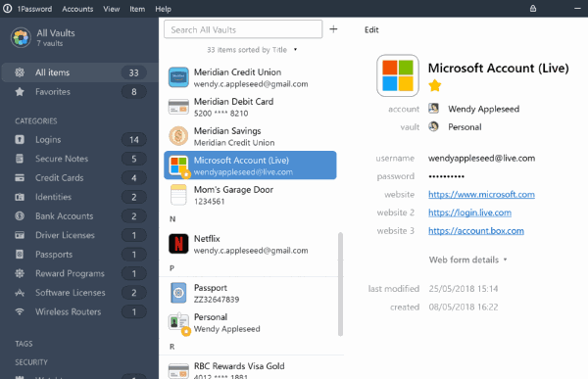The image size is (588, 379).
Task: Select the Mom's Garage Door list item
Action: coord(250,195)
